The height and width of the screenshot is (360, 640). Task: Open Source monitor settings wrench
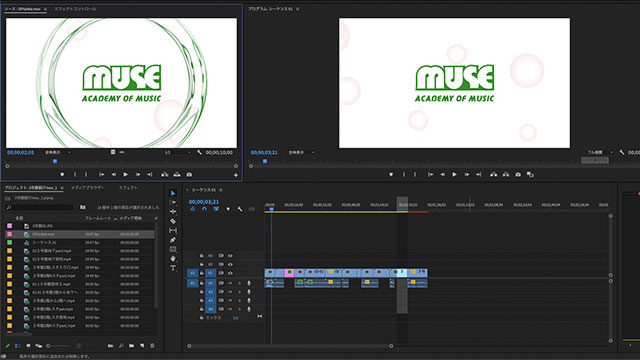click(199, 153)
